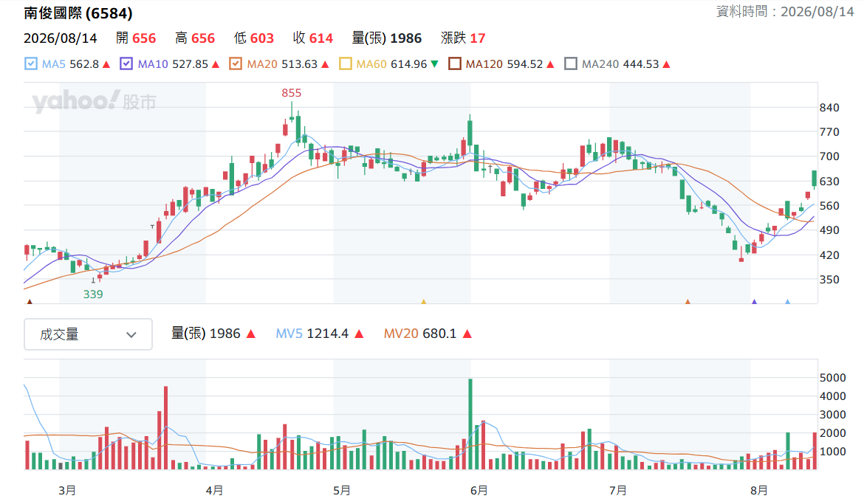
Task: Click the 3月 label on time axis
Action: (67, 490)
